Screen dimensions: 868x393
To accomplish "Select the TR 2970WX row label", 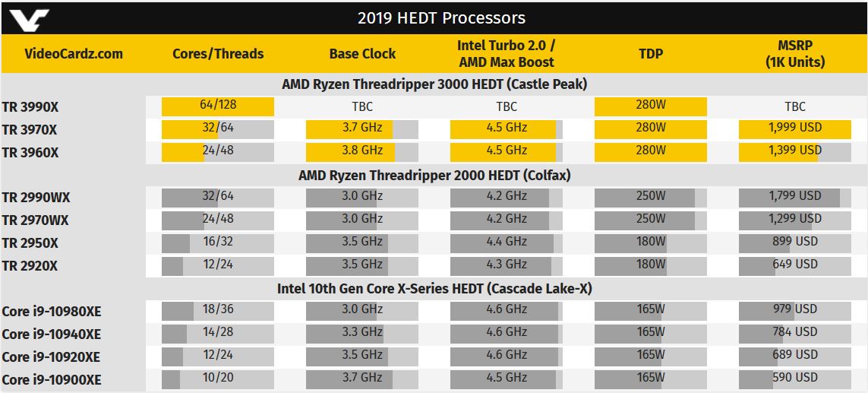I will (x=36, y=220).
